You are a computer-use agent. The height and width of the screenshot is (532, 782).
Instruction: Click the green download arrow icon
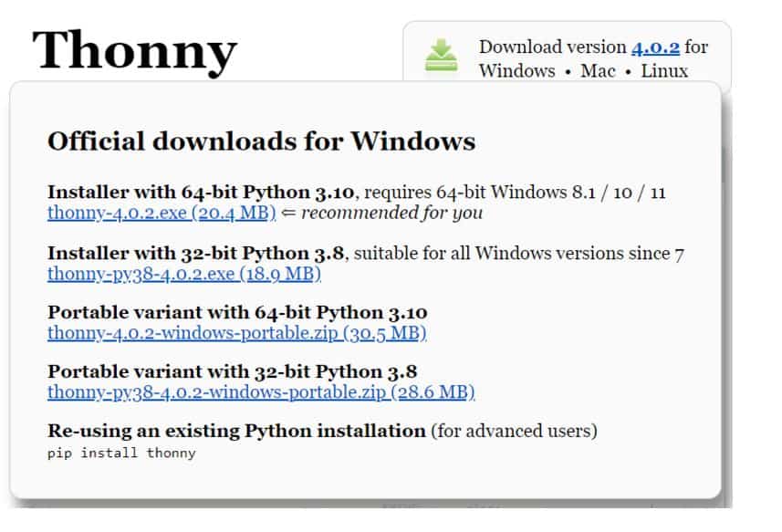441,57
